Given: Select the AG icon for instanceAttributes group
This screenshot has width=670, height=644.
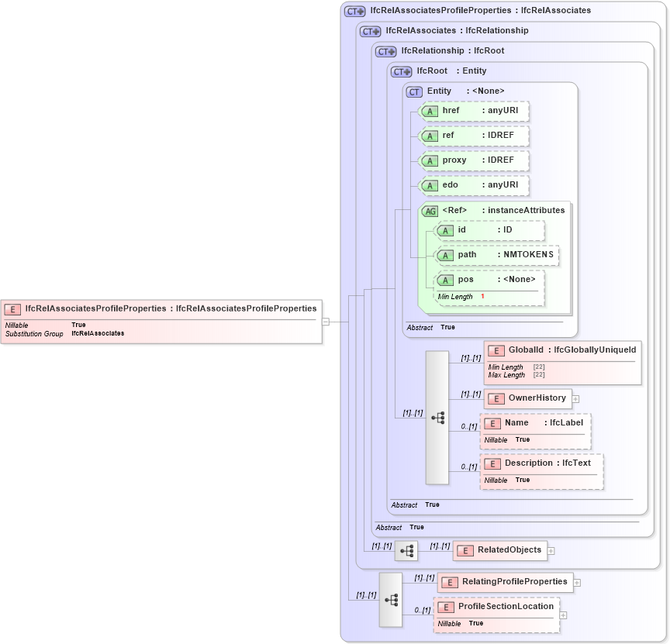Looking at the screenshot, I should (429, 210).
